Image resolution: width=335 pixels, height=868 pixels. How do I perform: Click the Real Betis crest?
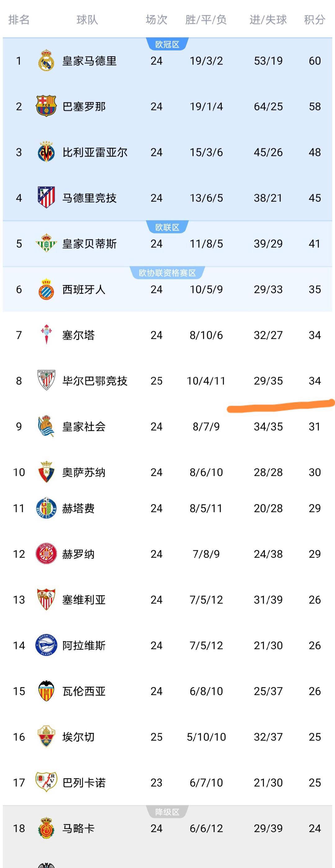pos(46,243)
